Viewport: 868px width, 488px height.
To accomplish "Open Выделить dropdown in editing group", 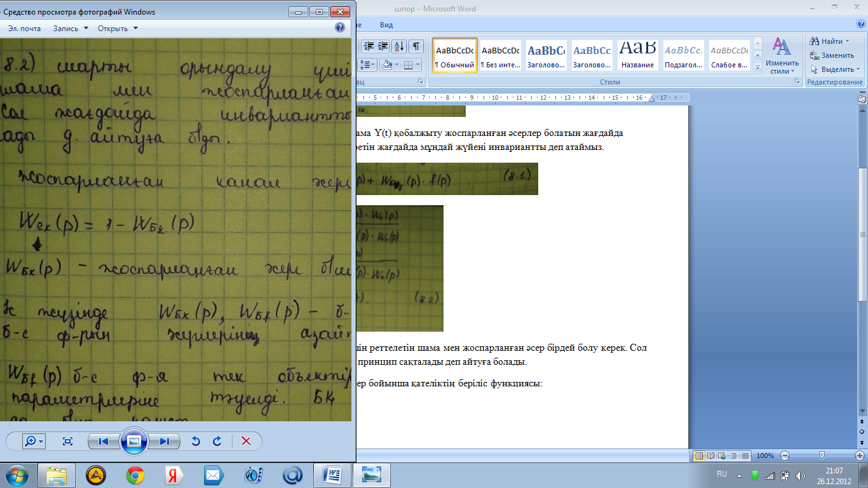I will click(x=835, y=69).
